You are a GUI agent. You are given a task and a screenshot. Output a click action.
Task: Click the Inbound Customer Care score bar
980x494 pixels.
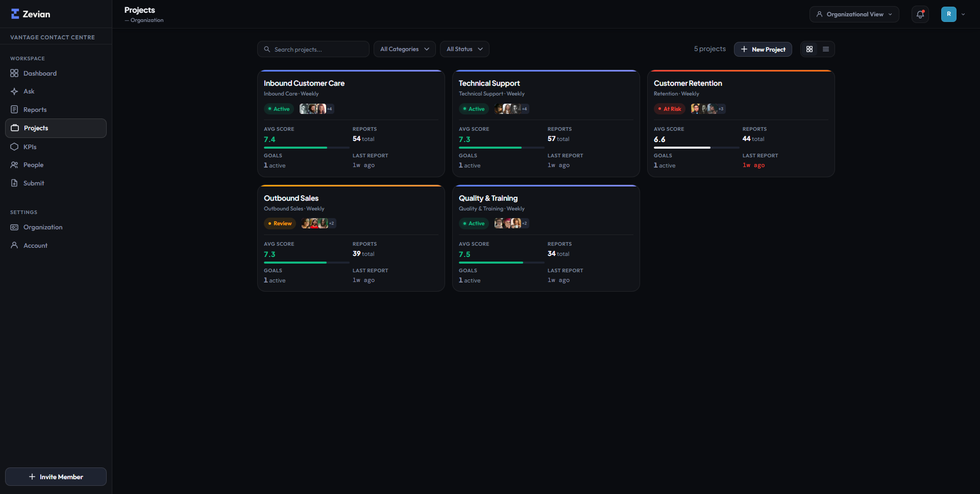click(306, 148)
